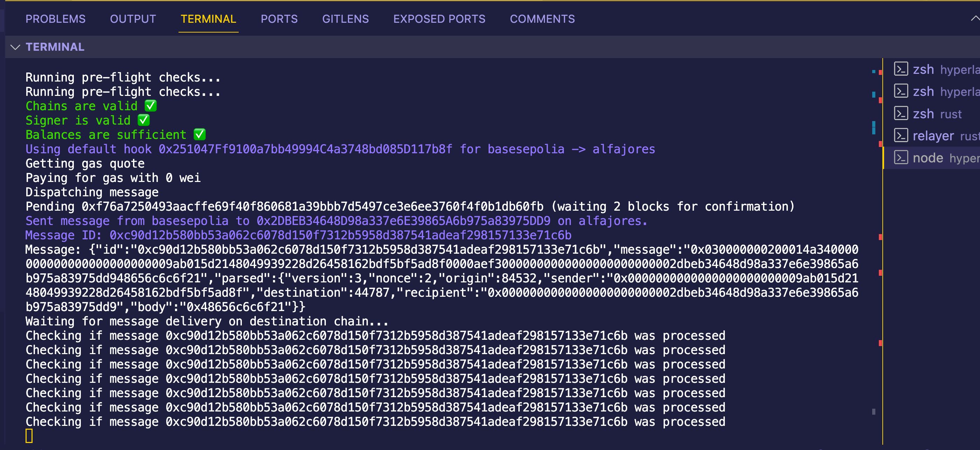Click second zsh hyperlane terminal icon
980x450 pixels.
[x=901, y=91]
